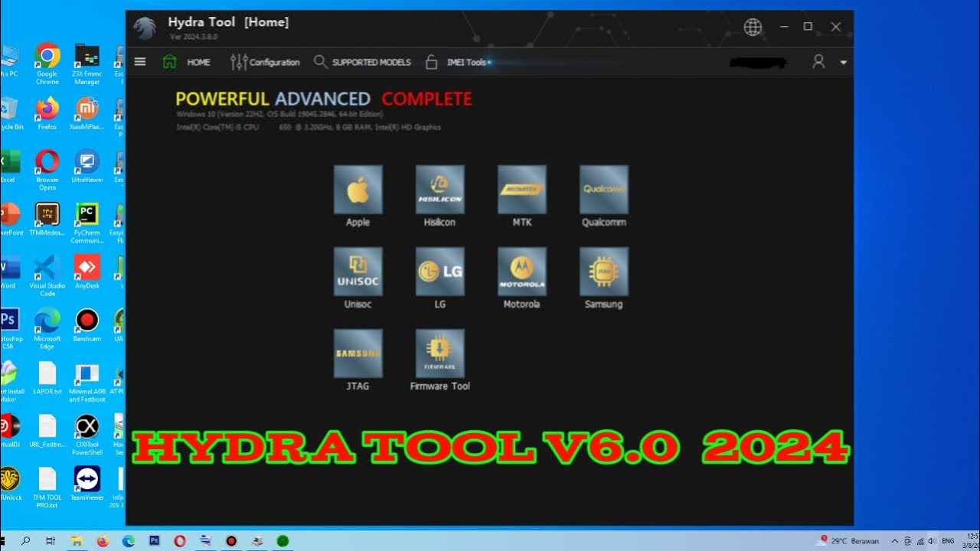Click the Bandicam desktop shortcut

(87, 324)
